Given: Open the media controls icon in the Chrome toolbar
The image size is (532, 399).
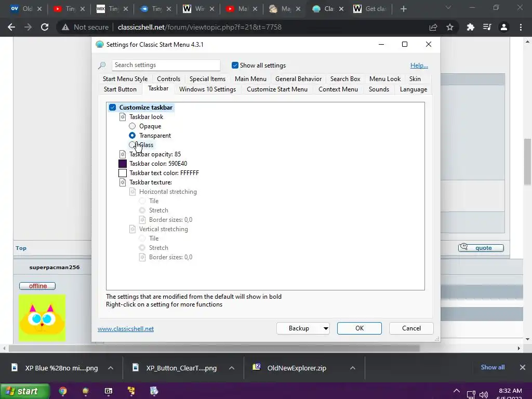Looking at the screenshot, I should pyautogui.click(x=487, y=27).
